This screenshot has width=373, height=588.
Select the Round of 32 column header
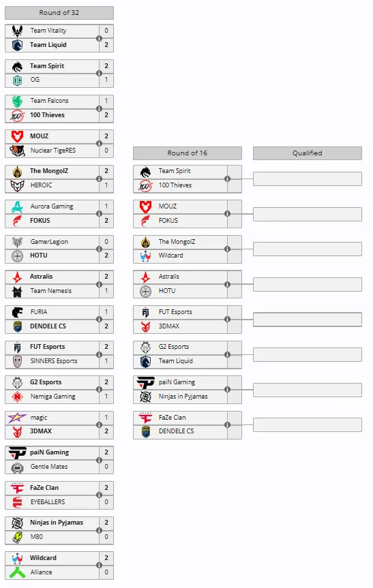[59, 13]
